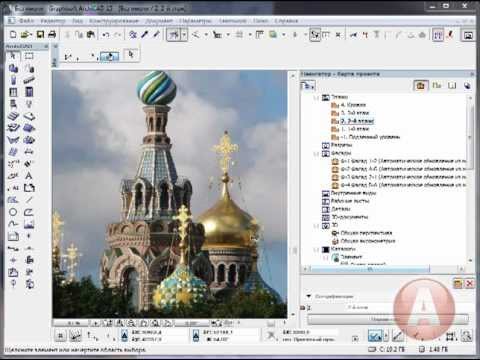The width and height of the screenshot is (480, 360).
Task: Switch Navigator to View Map icon
Action: click(437, 86)
